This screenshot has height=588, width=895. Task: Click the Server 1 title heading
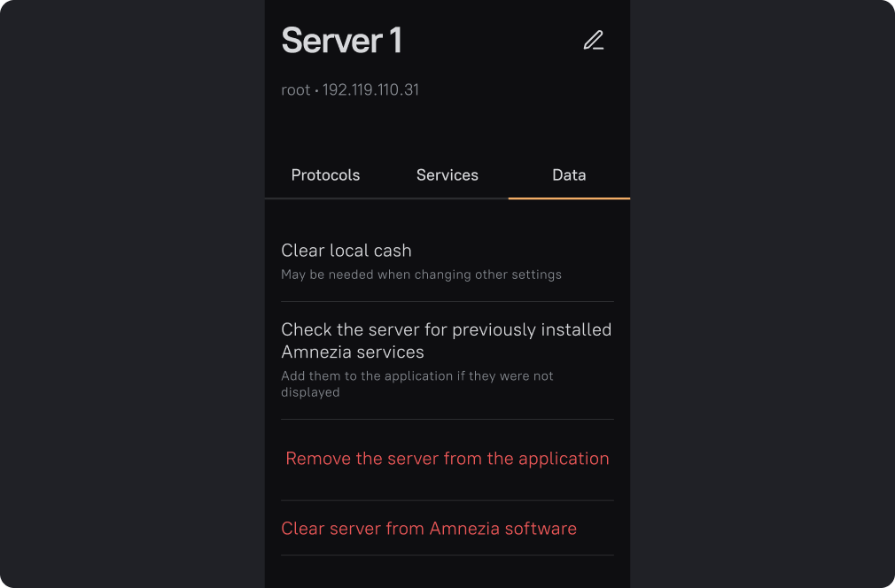click(x=341, y=41)
